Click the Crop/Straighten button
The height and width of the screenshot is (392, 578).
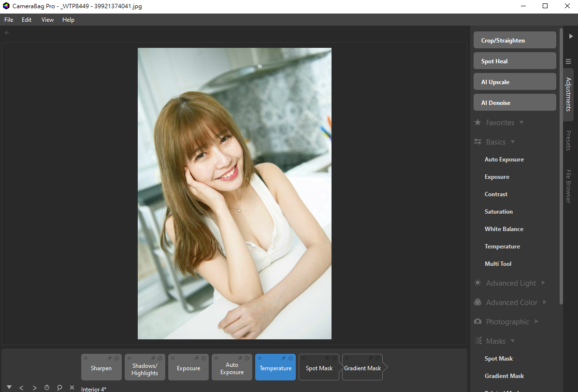coord(514,41)
